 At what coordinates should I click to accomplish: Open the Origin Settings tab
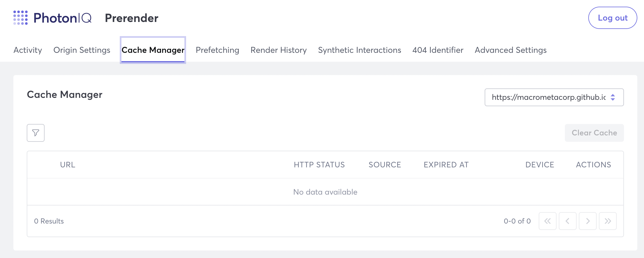pos(82,50)
